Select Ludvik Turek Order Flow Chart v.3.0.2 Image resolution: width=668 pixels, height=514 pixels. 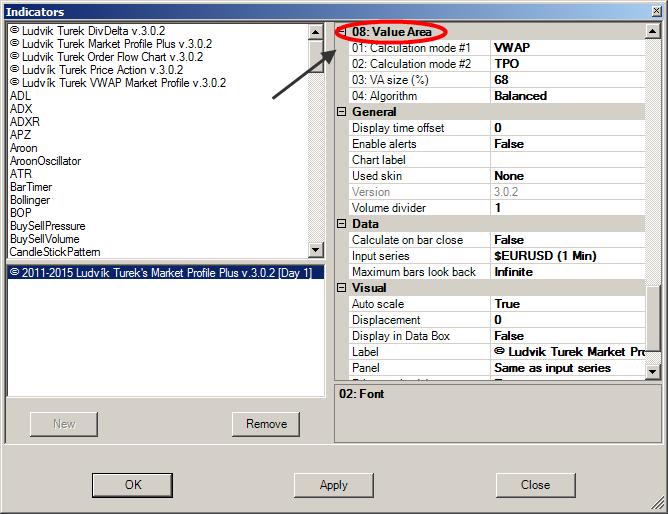(106, 57)
